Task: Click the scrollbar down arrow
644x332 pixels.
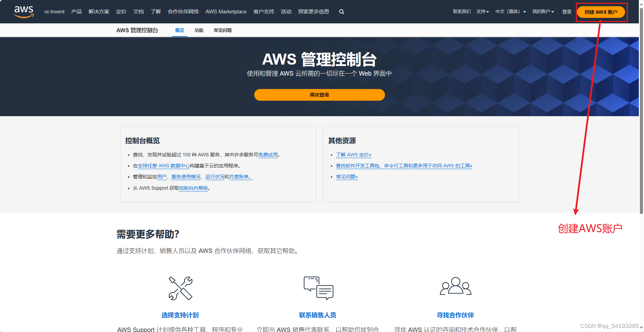Action: click(641, 328)
